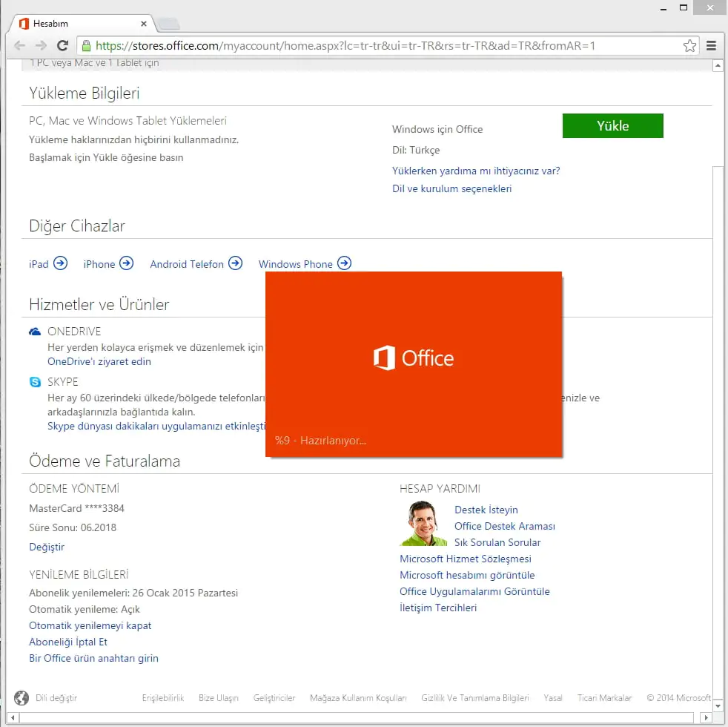The image size is (728, 727).
Task: Click the OneDrive cloud icon
Action: tap(35, 332)
